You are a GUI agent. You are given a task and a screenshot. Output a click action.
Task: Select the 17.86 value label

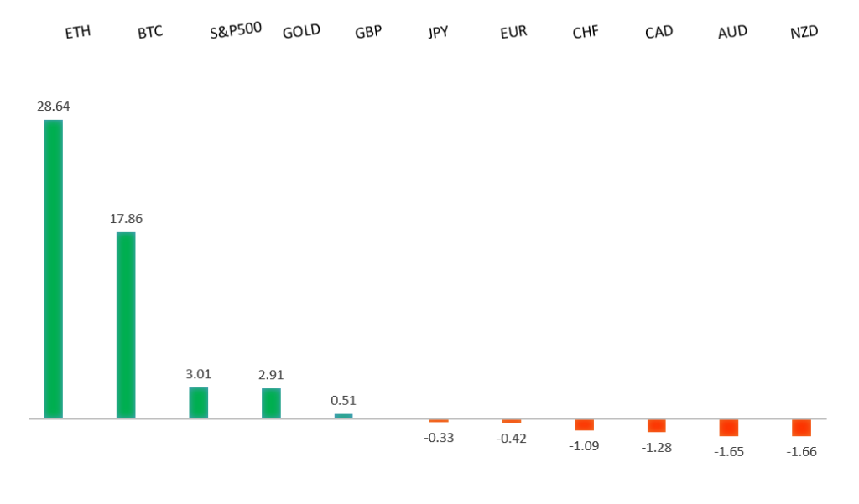tap(126, 218)
